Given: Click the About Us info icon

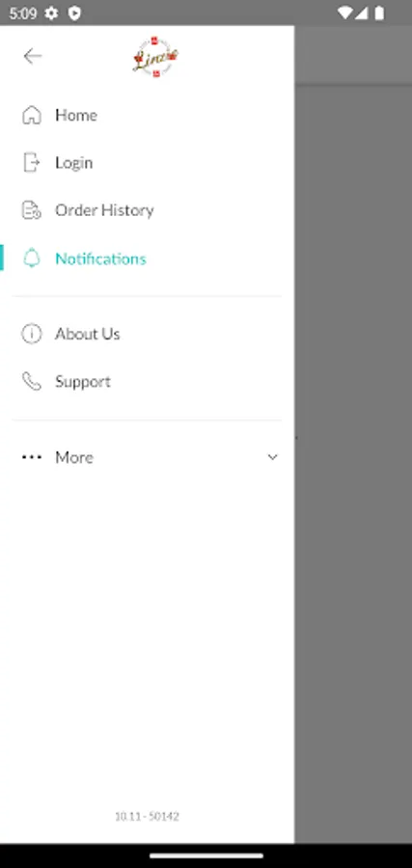Looking at the screenshot, I should pos(32,334).
